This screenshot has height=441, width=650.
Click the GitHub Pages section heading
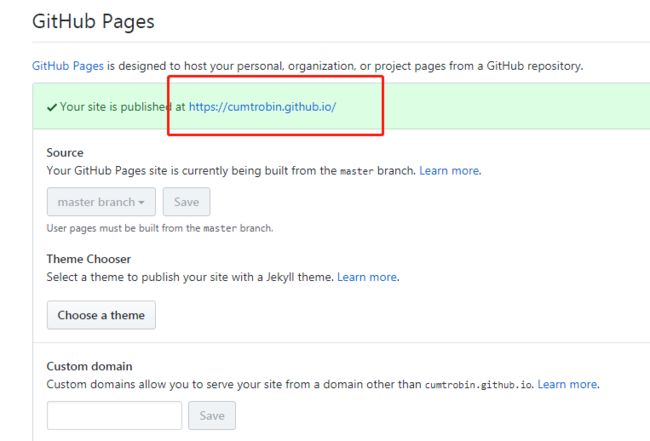[x=93, y=22]
